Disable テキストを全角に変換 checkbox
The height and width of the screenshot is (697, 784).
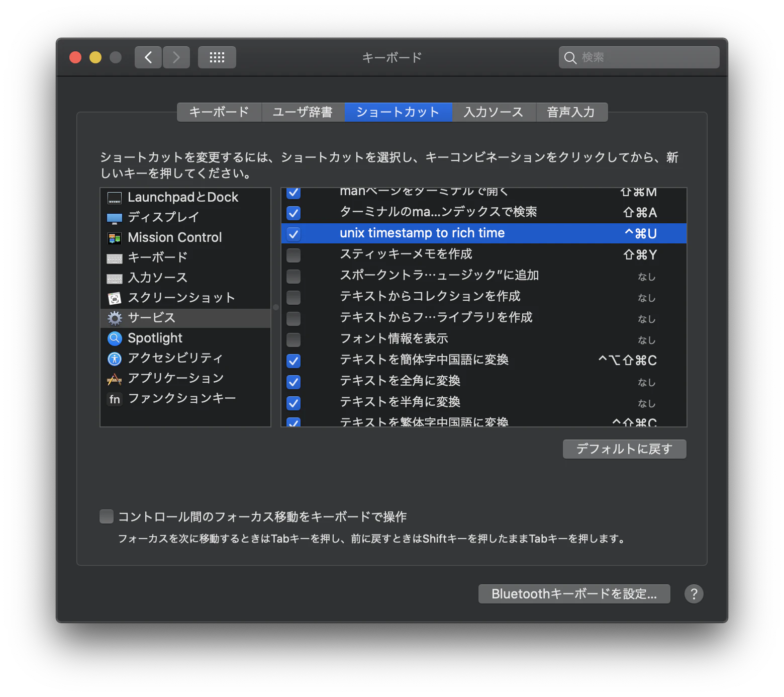(293, 382)
